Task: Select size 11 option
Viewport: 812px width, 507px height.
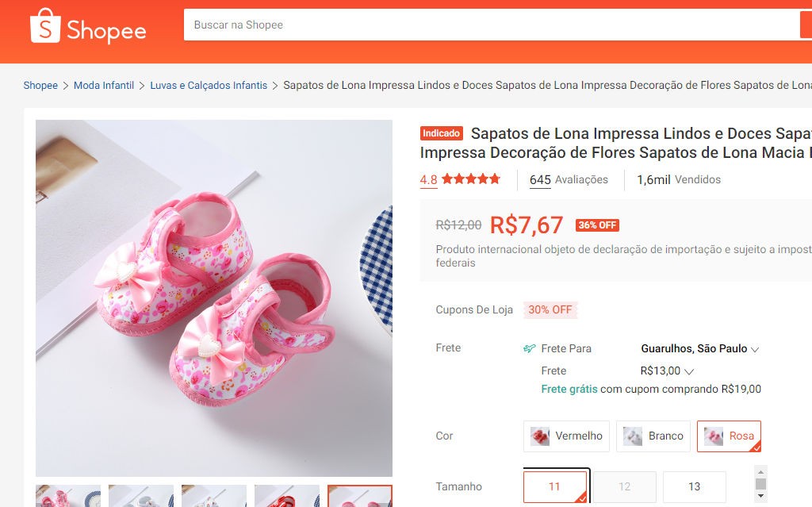Action: click(x=554, y=486)
